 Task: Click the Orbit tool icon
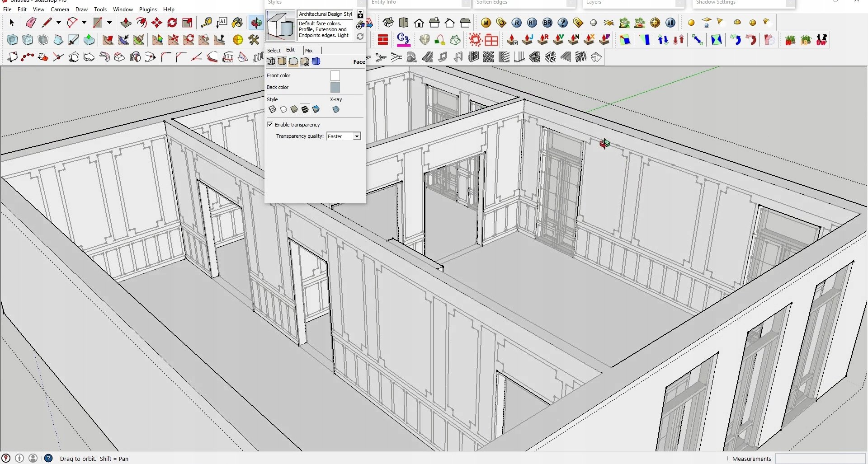coord(256,23)
